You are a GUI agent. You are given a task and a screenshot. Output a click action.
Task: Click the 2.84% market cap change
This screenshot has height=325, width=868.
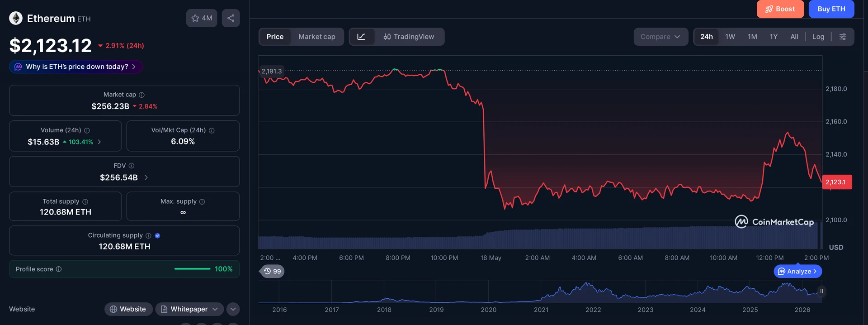click(148, 106)
